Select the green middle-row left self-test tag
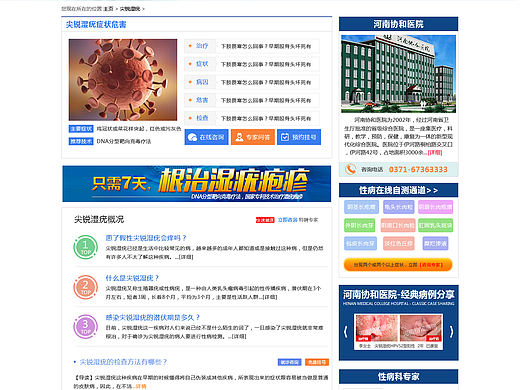Viewport: 520px width, 390px height. (359, 225)
